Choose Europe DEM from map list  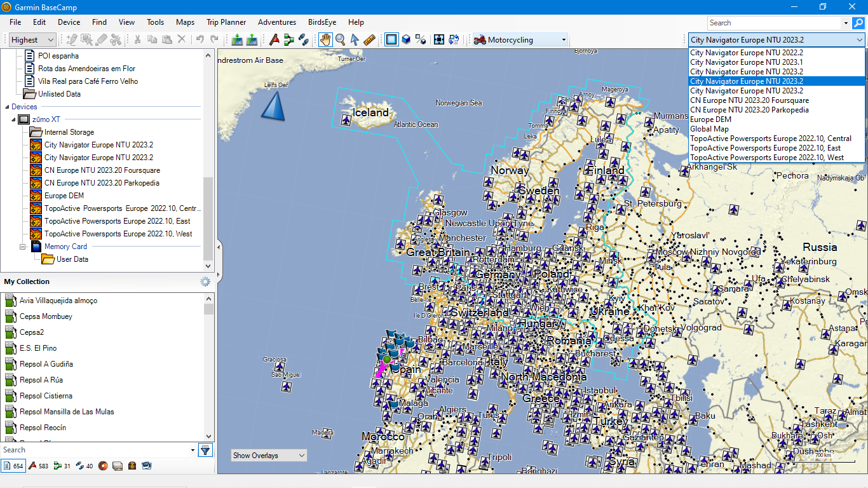[x=776, y=119]
